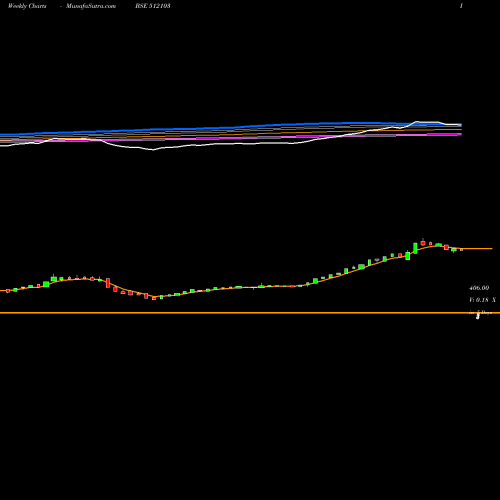Click the "MunafaSutra.com" label

[91, 6]
